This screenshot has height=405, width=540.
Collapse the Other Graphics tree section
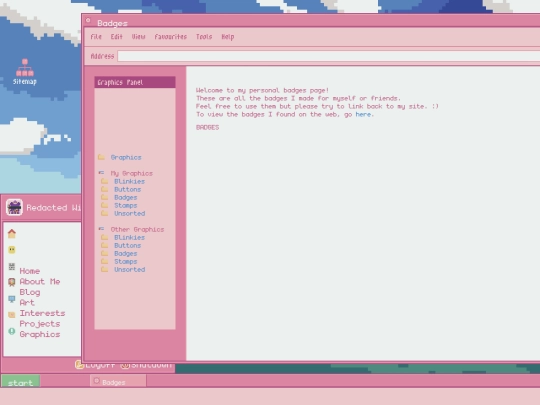[x=101, y=229]
